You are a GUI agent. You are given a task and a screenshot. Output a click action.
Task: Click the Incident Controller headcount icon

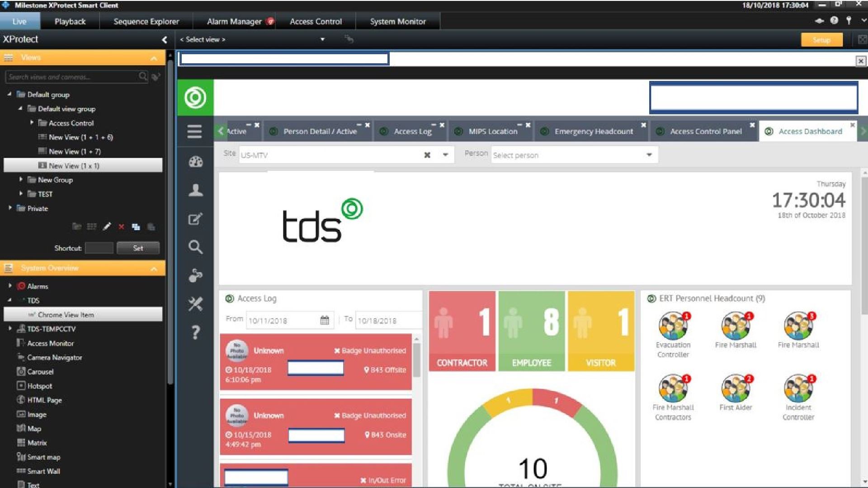coord(798,388)
